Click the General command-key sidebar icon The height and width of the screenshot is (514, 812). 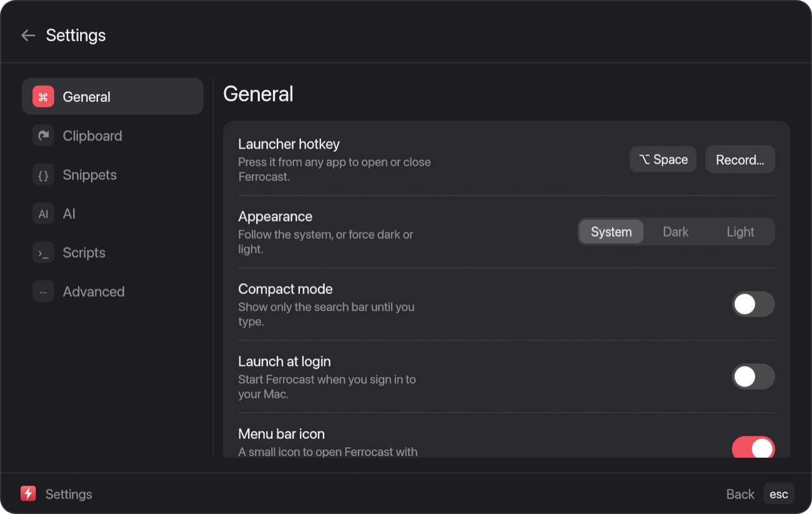(x=43, y=97)
